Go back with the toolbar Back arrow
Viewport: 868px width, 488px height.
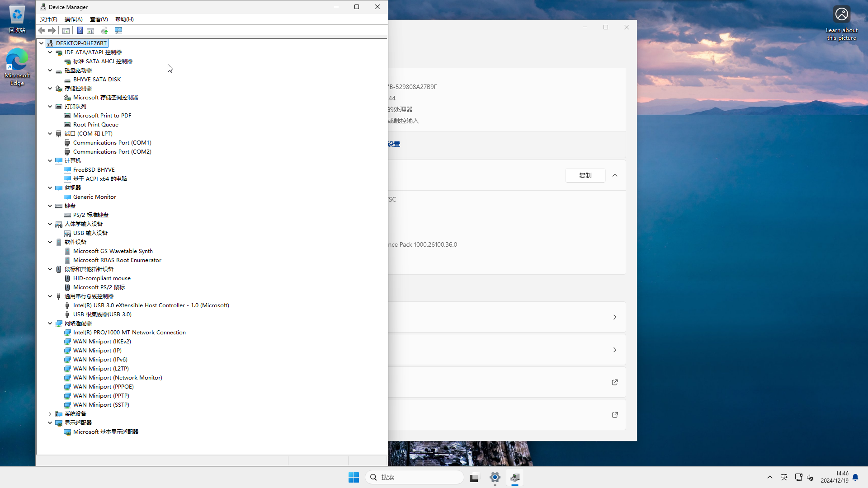[42, 30]
